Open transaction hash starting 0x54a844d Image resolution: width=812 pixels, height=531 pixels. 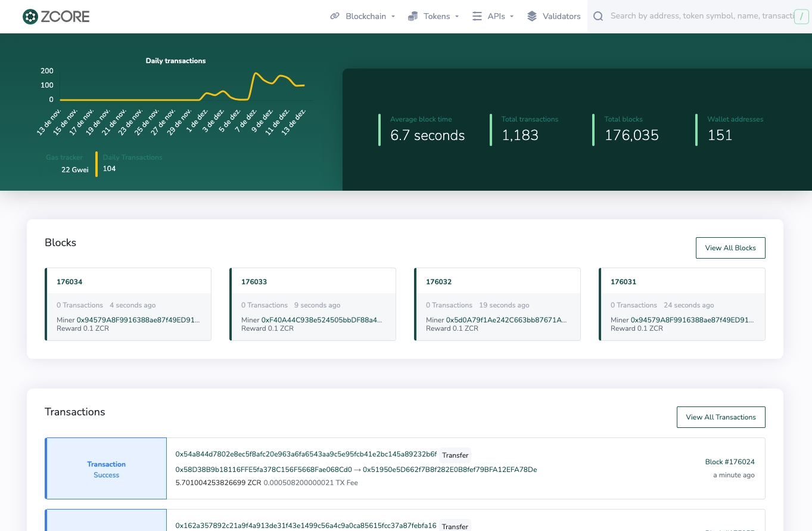coord(306,454)
